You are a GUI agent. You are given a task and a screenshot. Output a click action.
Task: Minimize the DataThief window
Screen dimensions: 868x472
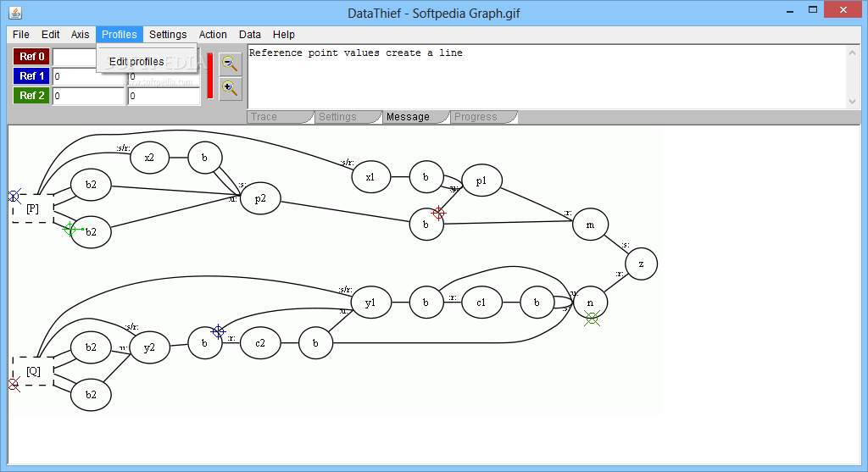point(790,10)
